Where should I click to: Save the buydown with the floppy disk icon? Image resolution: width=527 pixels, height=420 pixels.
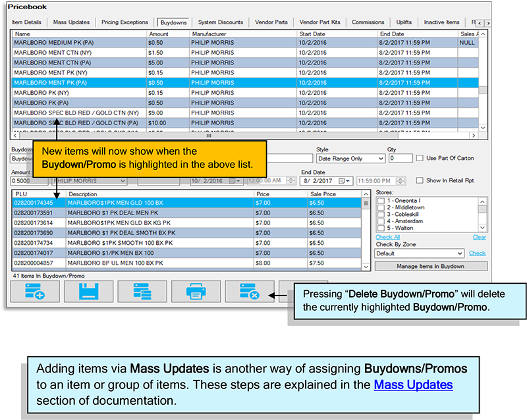[x=89, y=292]
